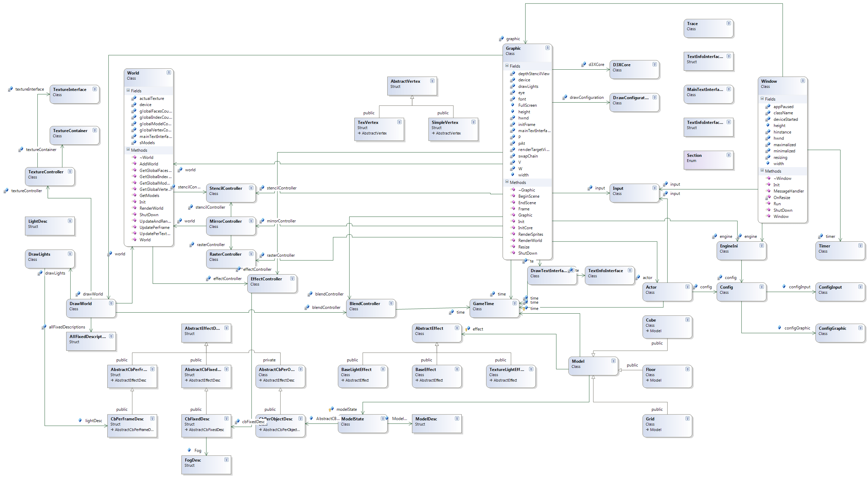868x477 pixels.
Task: Click the method icon next to BeginScene
Action: coord(513,196)
